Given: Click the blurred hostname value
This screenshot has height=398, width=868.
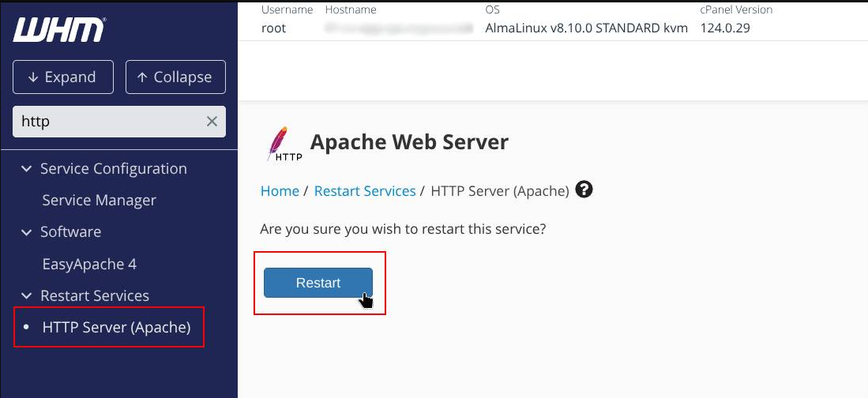Looking at the screenshot, I should (x=399, y=28).
